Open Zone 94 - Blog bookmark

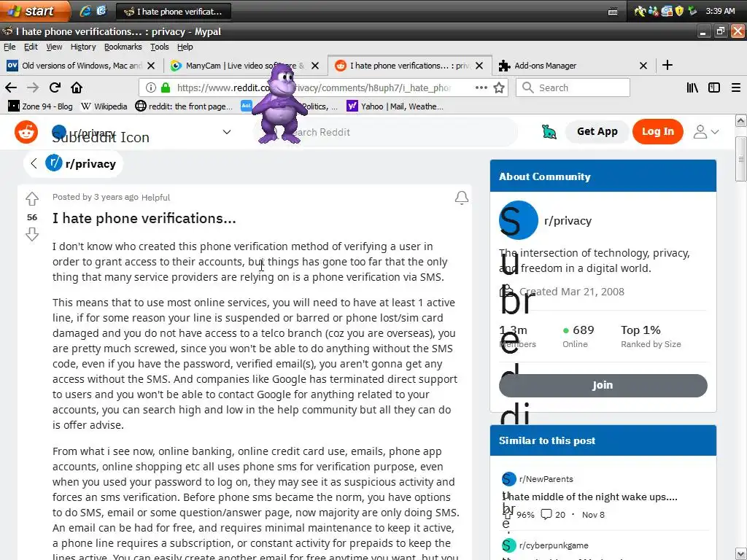(41, 106)
